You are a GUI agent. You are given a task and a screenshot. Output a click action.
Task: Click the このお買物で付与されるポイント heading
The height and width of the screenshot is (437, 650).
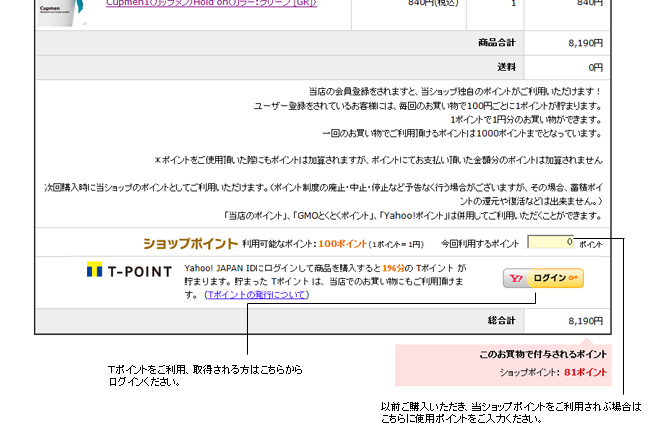tap(543, 354)
